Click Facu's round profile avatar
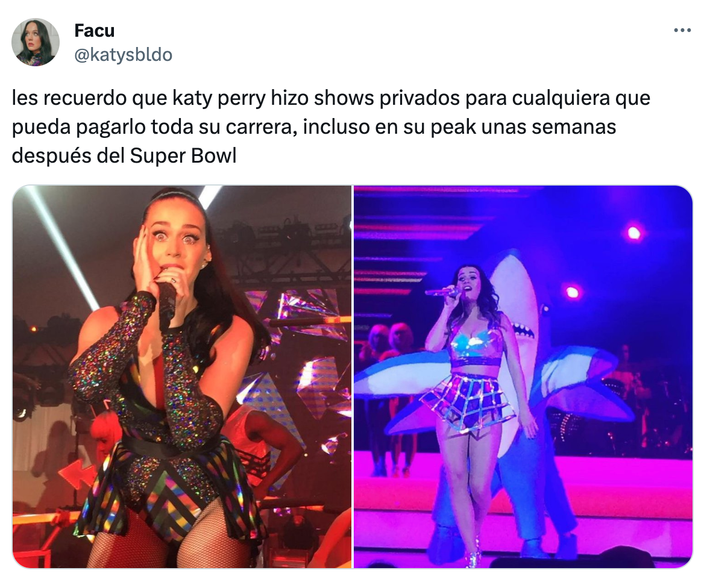Viewport: 710px width, 588px height. [x=36, y=43]
